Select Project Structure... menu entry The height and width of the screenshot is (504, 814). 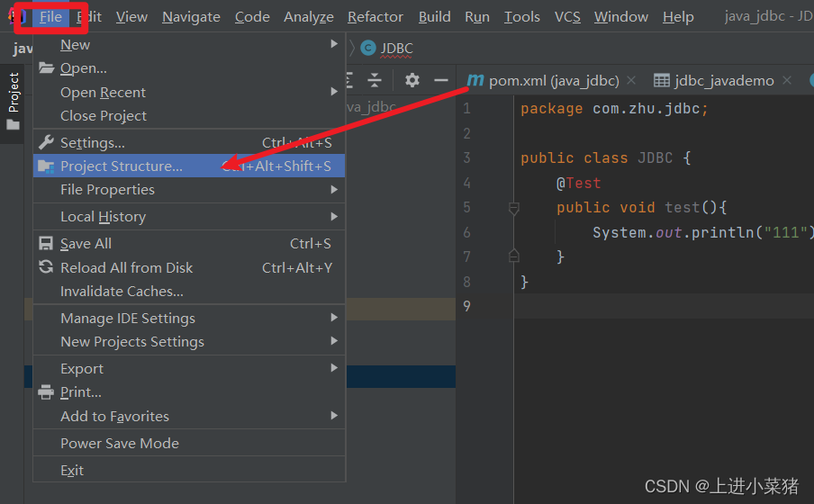pos(189,166)
